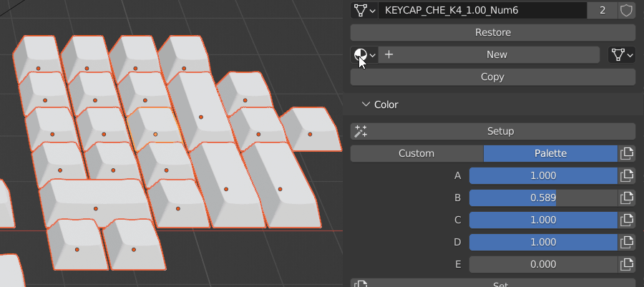Select the wide spacebar-like keycap in viewport
The height and width of the screenshot is (287, 644).
pos(95,203)
